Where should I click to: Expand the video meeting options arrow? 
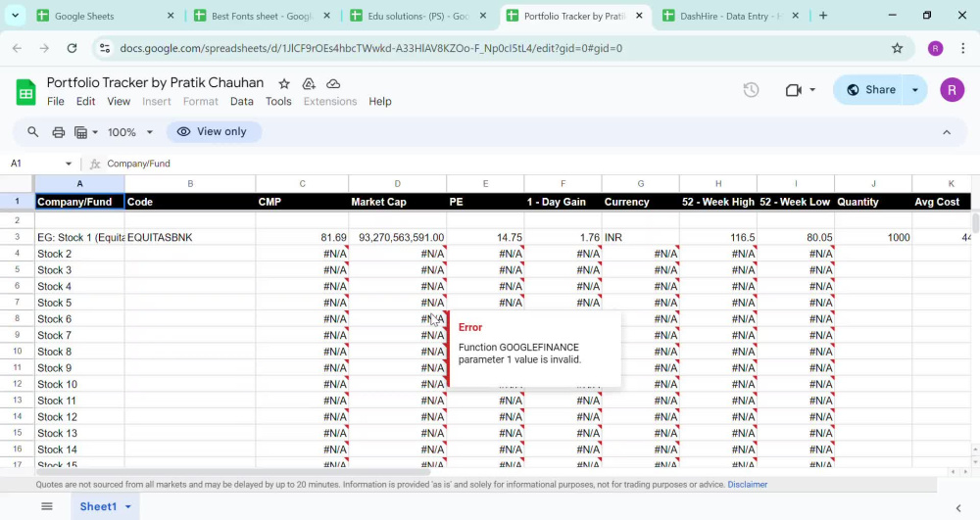tap(812, 90)
